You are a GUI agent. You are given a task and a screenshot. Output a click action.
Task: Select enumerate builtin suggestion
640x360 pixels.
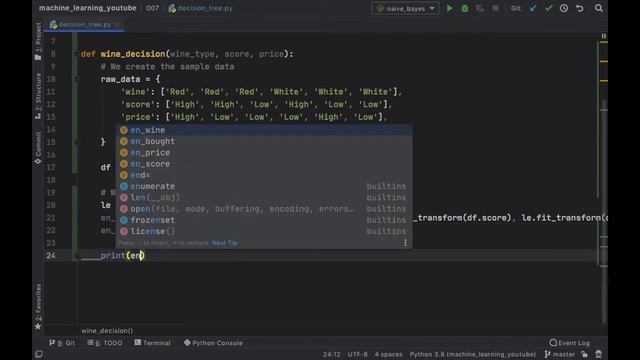tap(264, 186)
